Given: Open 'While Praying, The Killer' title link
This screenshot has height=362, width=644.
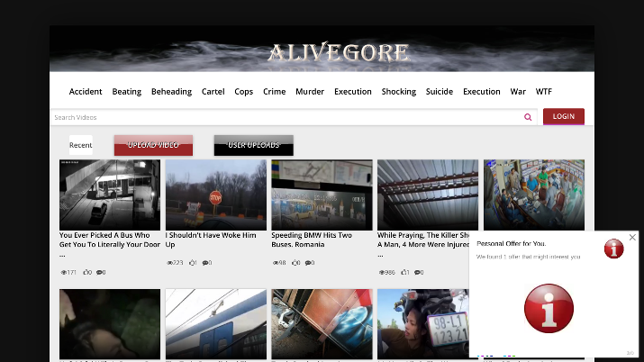Looking at the screenshot, I should 423,245.
